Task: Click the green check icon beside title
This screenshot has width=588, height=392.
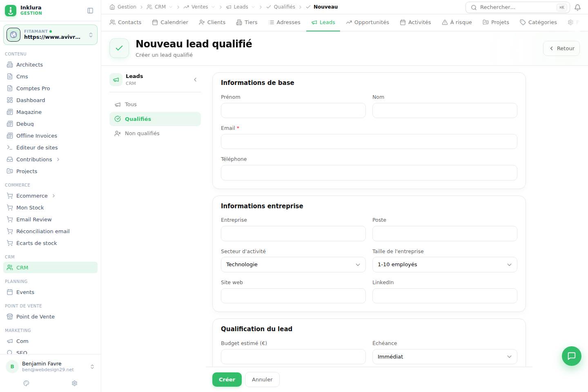Action: click(119, 48)
